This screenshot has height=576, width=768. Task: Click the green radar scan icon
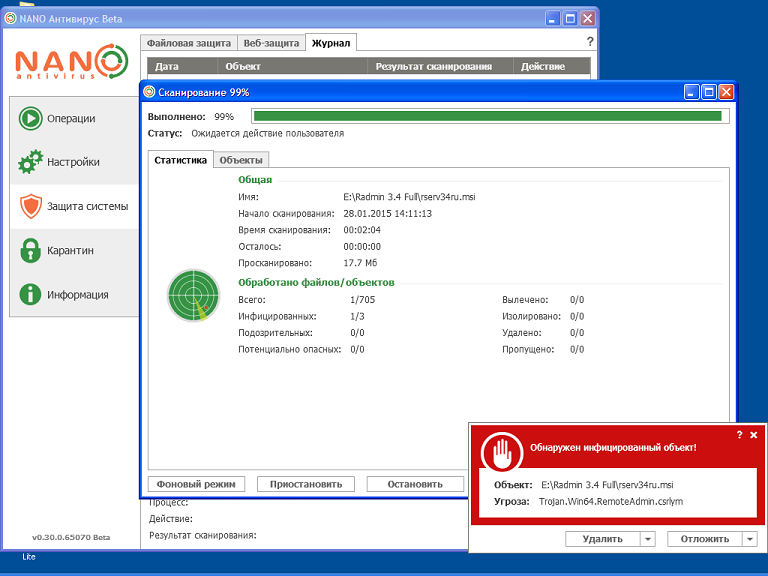(193, 295)
